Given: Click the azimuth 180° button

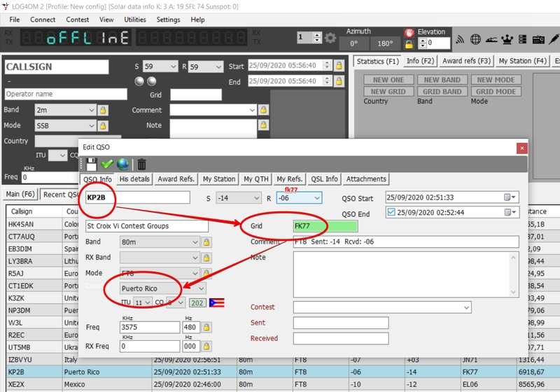Looking at the screenshot, I should click(x=385, y=43).
